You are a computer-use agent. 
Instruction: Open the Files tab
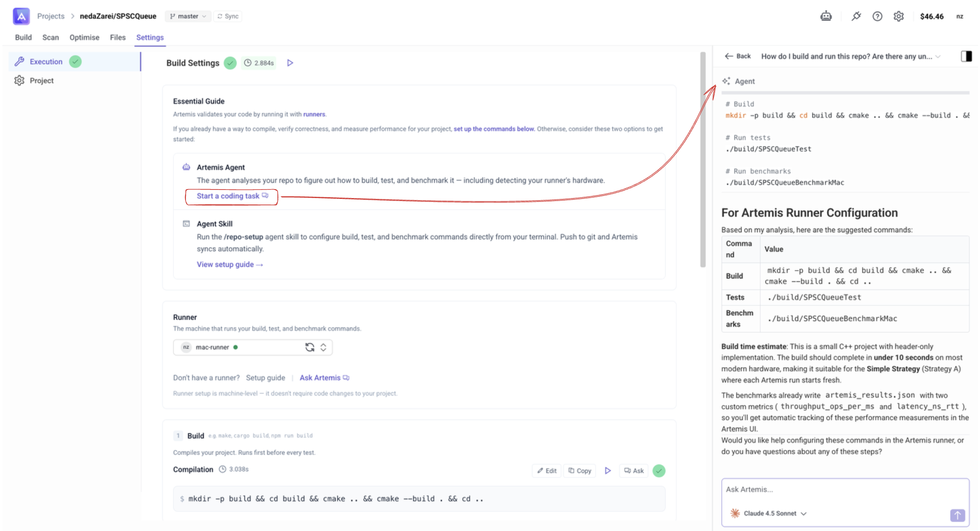[118, 38]
